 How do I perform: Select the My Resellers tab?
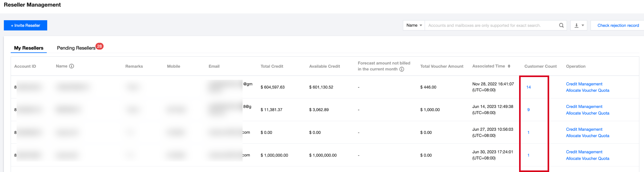[x=28, y=48]
